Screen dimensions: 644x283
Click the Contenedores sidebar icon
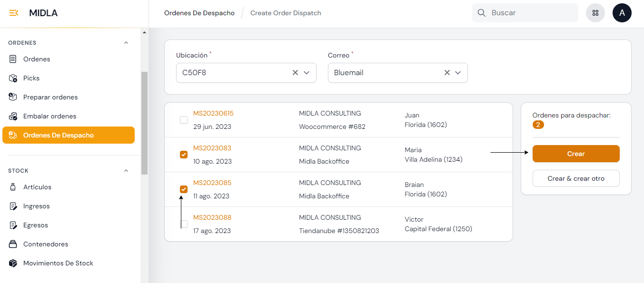coord(13,244)
